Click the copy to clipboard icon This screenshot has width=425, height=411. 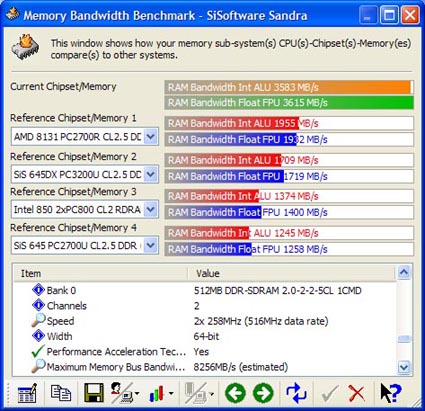click(x=61, y=393)
